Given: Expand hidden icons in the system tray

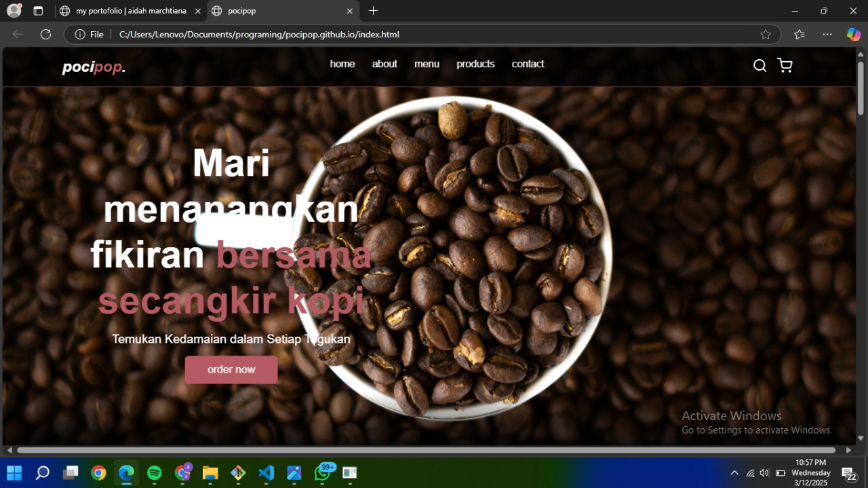Looking at the screenshot, I should click(734, 473).
